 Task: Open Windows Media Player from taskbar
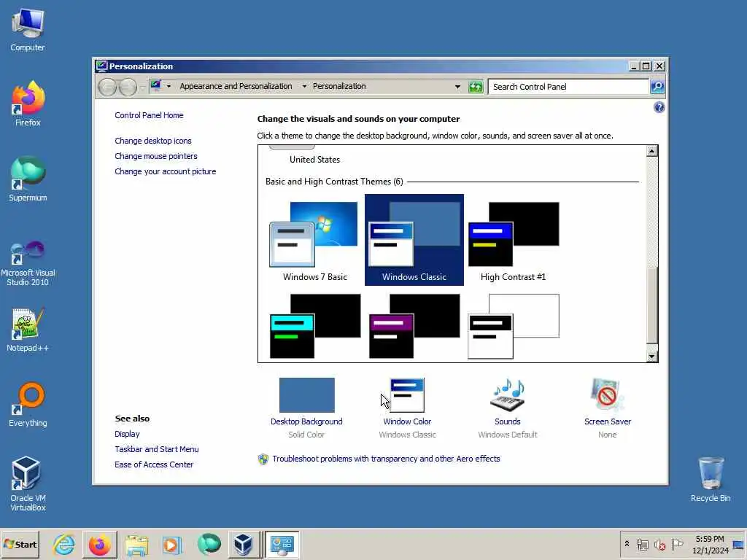click(172, 544)
